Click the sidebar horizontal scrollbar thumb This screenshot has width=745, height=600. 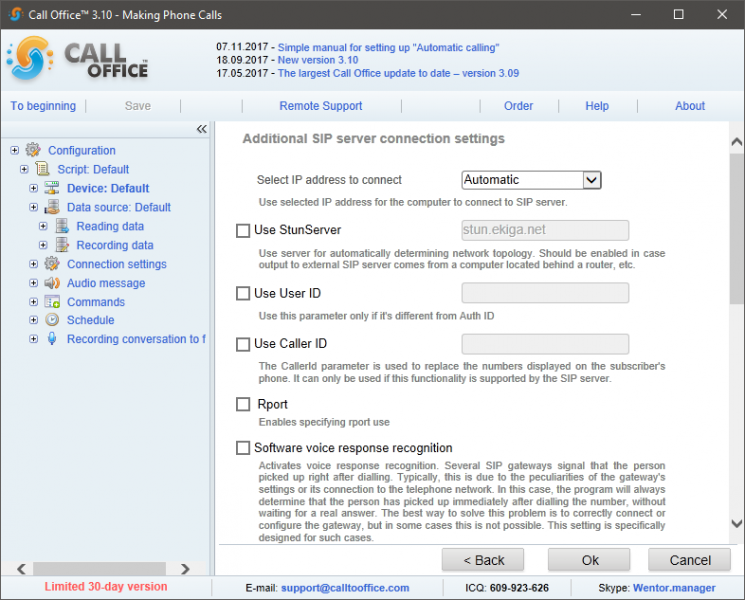pyautogui.click(x=99, y=569)
